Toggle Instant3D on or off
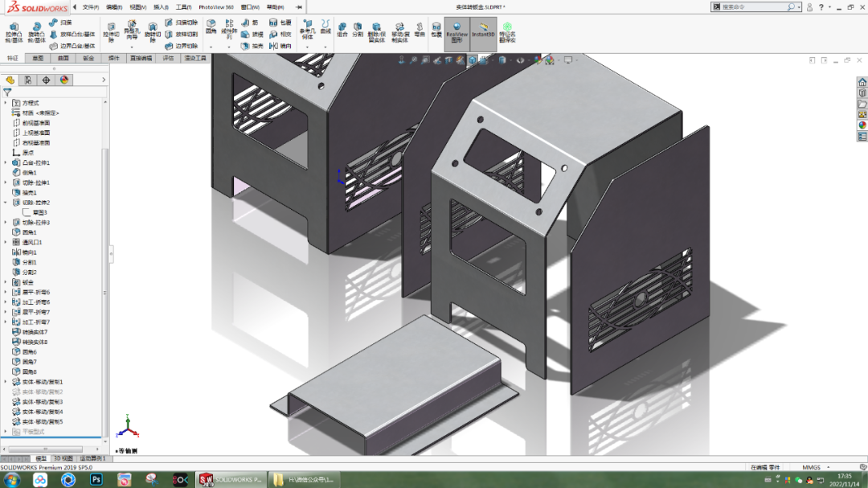The image size is (868, 488). (482, 31)
